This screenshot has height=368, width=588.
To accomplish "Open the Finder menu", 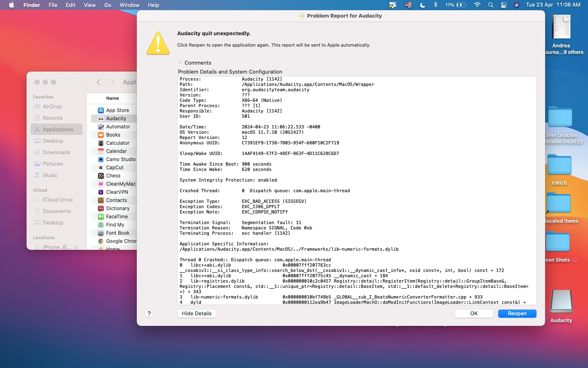I will (x=32, y=5).
